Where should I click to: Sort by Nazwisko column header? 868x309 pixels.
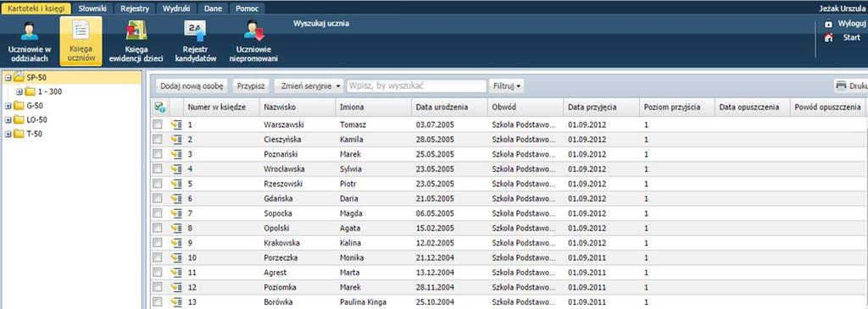click(298, 108)
